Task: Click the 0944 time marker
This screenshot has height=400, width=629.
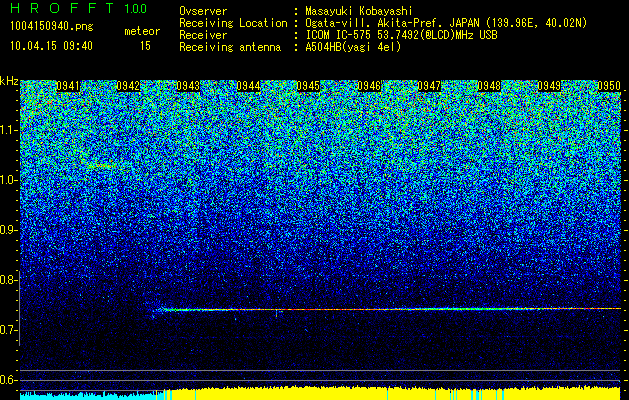Action: 248,86
